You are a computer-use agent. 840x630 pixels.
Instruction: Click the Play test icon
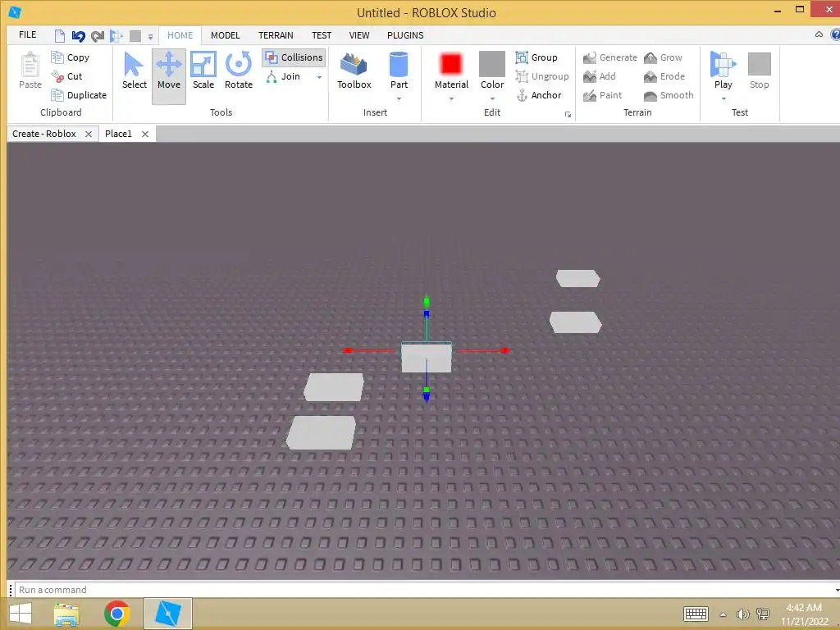click(724, 64)
